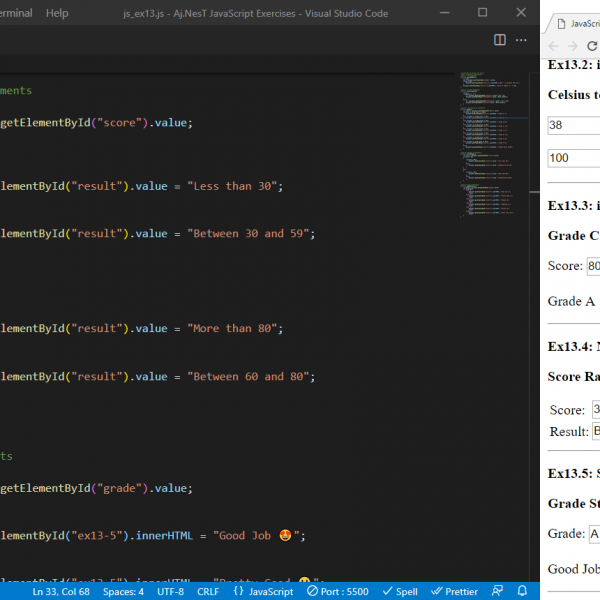Toggle the Spell checker in status bar

coord(400,591)
